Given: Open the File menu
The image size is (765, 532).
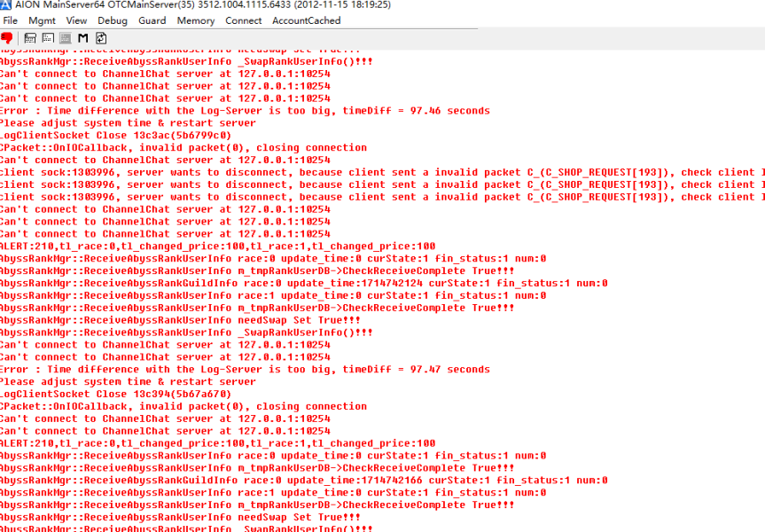Looking at the screenshot, I should tap(11, 20).
